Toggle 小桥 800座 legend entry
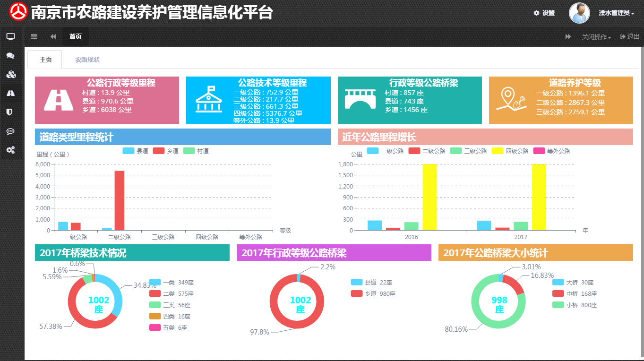The image size is (644, 361). tap(575, 305)
